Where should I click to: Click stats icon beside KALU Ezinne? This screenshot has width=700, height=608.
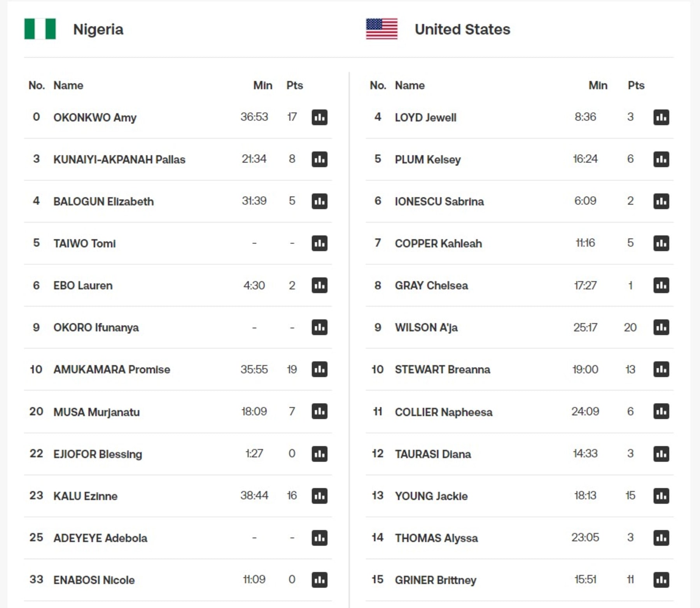(319, 496)
